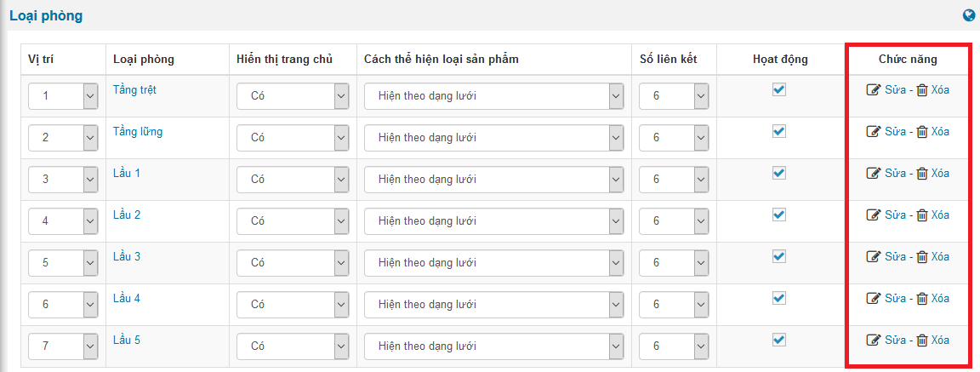Screen dimensions: 980x372
Task: Uncheck the Hoạt động checkbox for Tầng trệt
Action: coord(779,89)
